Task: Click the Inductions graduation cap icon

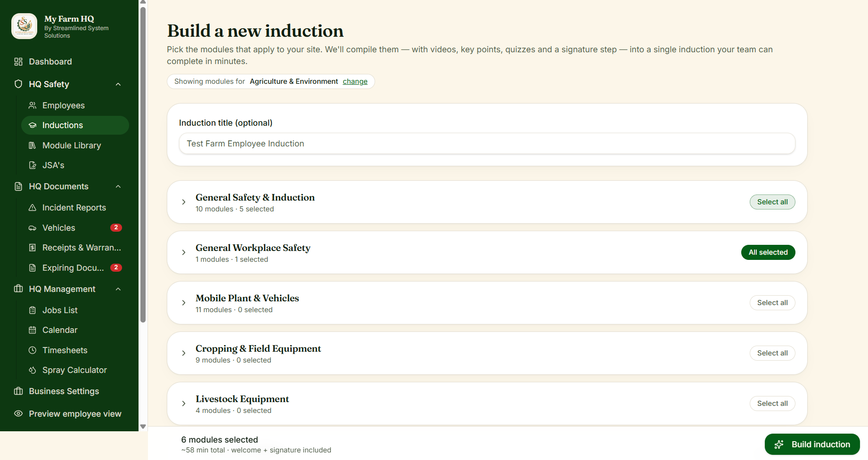Action: 33,125
